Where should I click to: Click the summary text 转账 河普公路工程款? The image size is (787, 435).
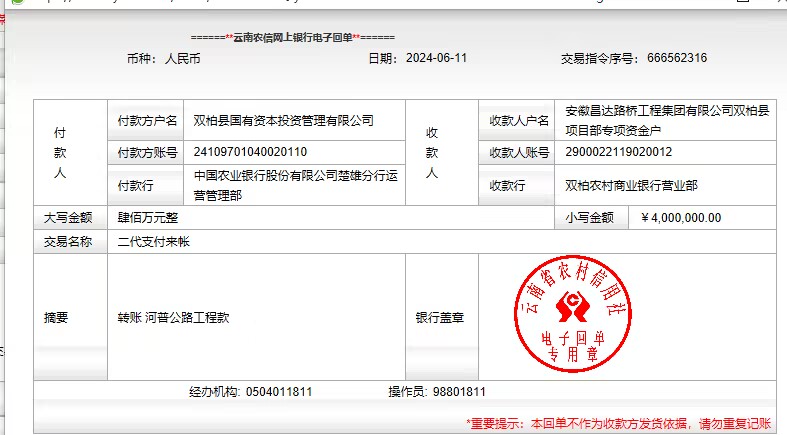(x=173, y=318)
